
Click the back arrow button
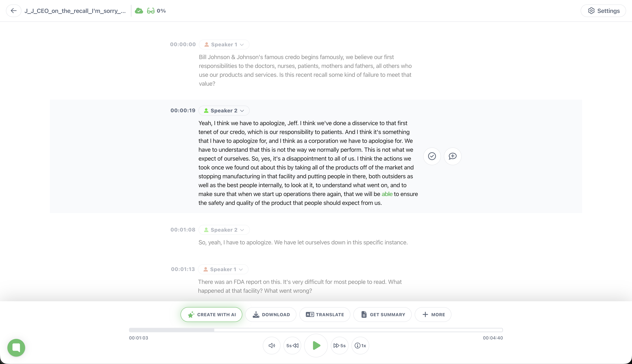(13, 11)
